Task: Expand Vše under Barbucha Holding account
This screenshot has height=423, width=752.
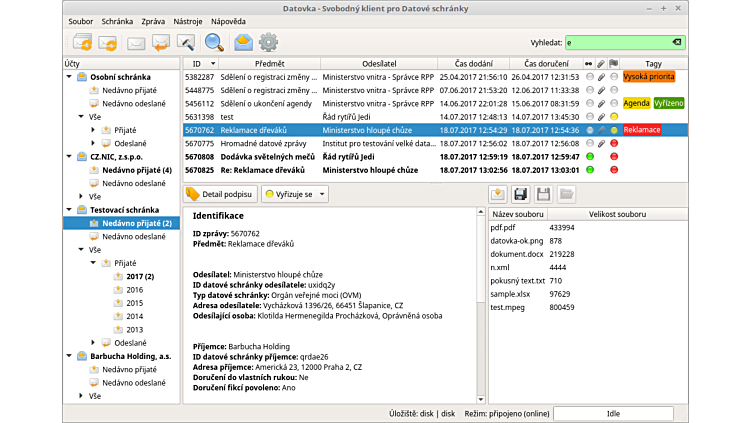Action: point(82,396)
